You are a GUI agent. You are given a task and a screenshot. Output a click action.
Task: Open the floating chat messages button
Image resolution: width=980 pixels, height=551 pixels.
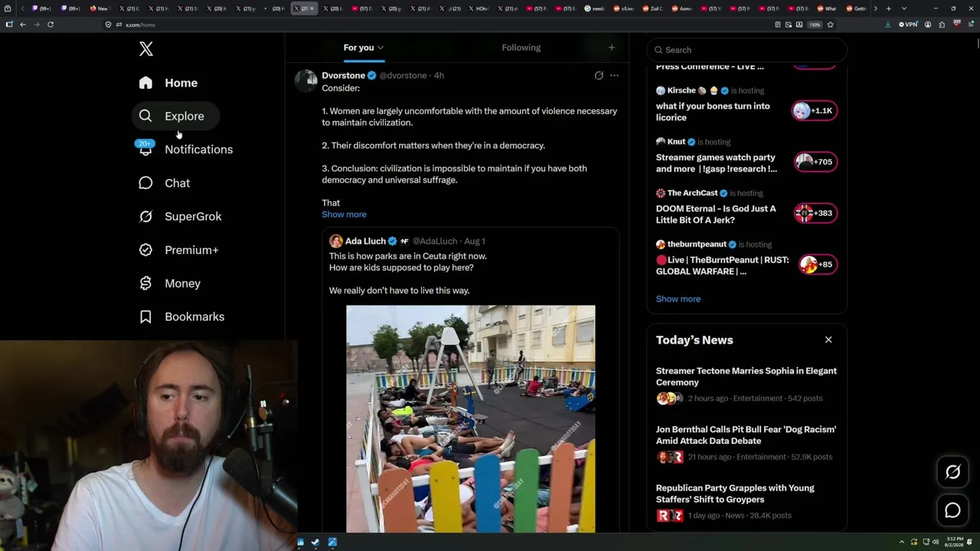952,510
